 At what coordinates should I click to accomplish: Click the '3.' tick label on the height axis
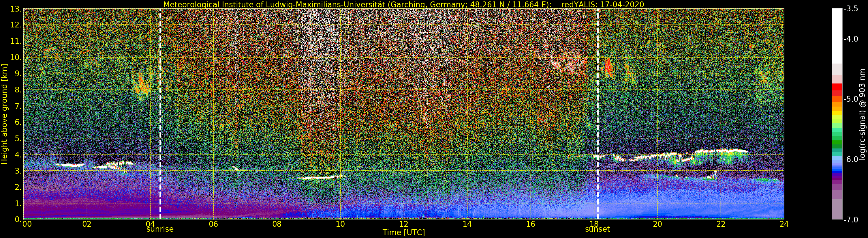[x=18, y=171]
